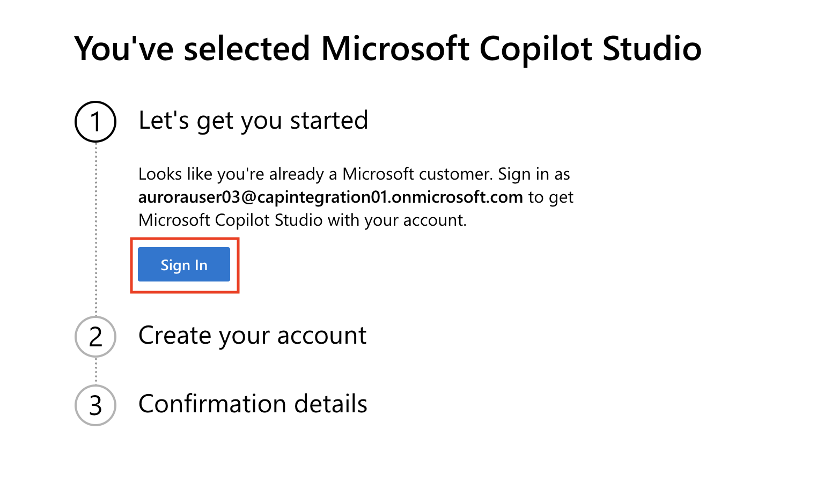Click the circled numeral 3 beside Confirmation details

95,405
